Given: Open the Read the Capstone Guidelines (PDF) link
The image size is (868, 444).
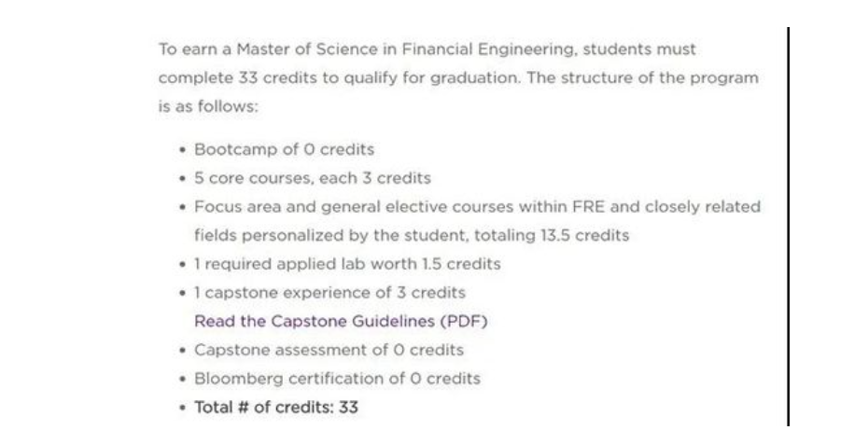Looking at the screenshot, I should pyautogui.click(x=341, y=322).
